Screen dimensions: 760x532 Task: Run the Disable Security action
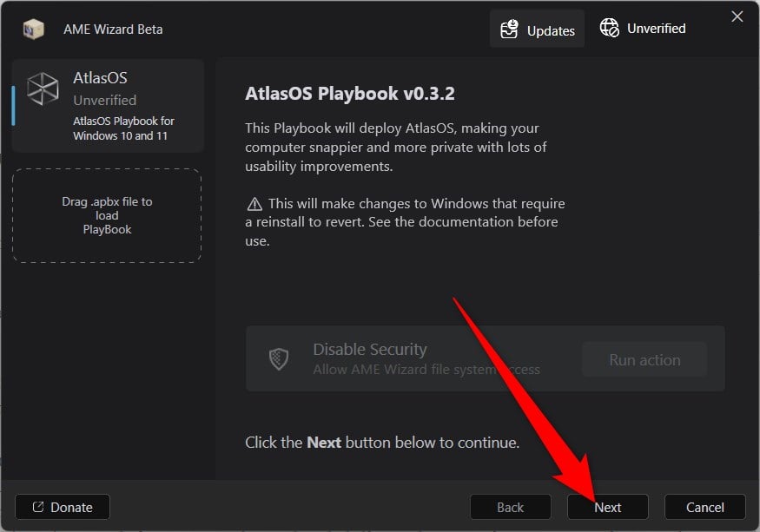(644, 358)
